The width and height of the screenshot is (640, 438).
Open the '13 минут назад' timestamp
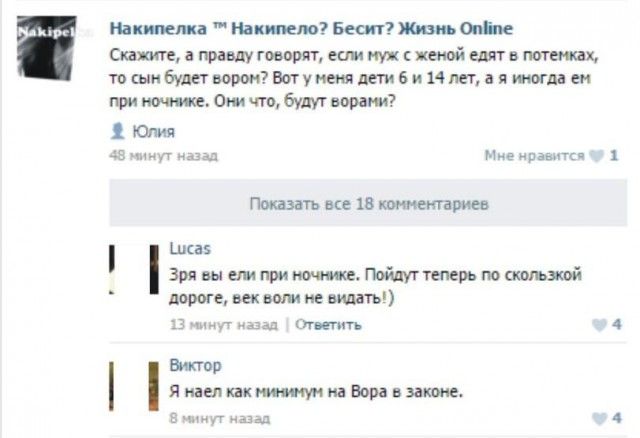click(223, 325)
